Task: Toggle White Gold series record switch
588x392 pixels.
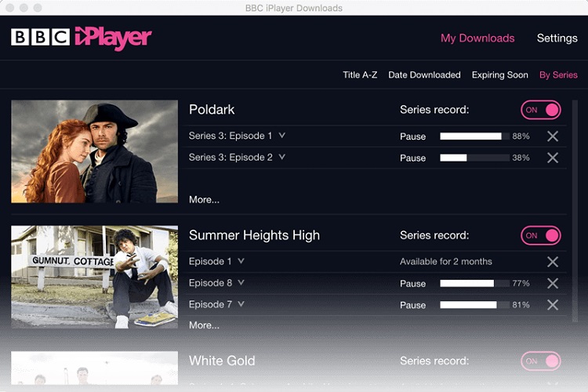Action: (541, 361)
